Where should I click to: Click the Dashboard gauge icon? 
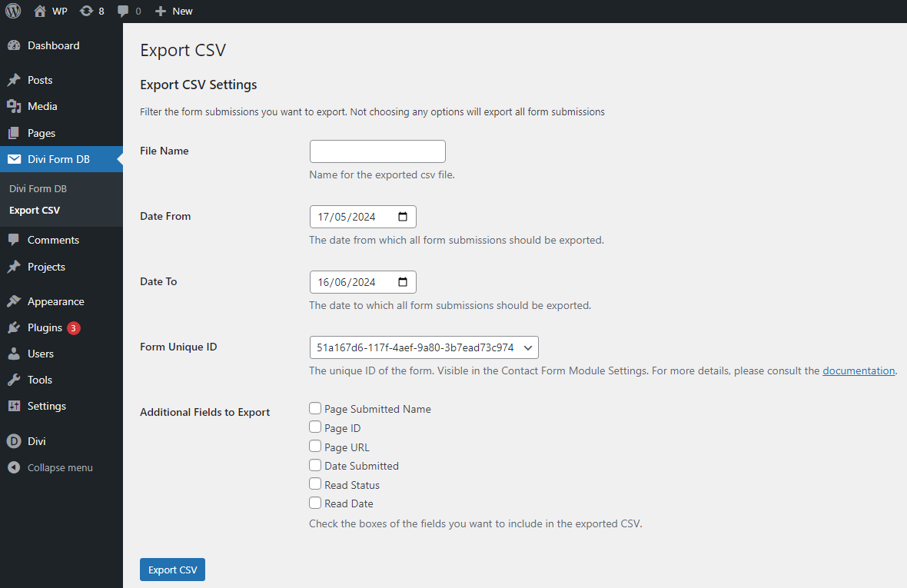click(x=14, y=45)
